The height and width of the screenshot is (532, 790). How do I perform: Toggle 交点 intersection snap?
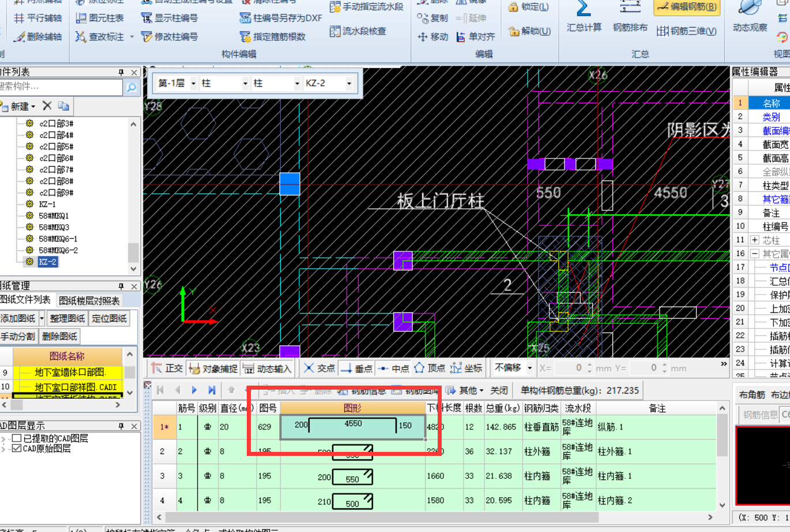[x=319, y=368]
